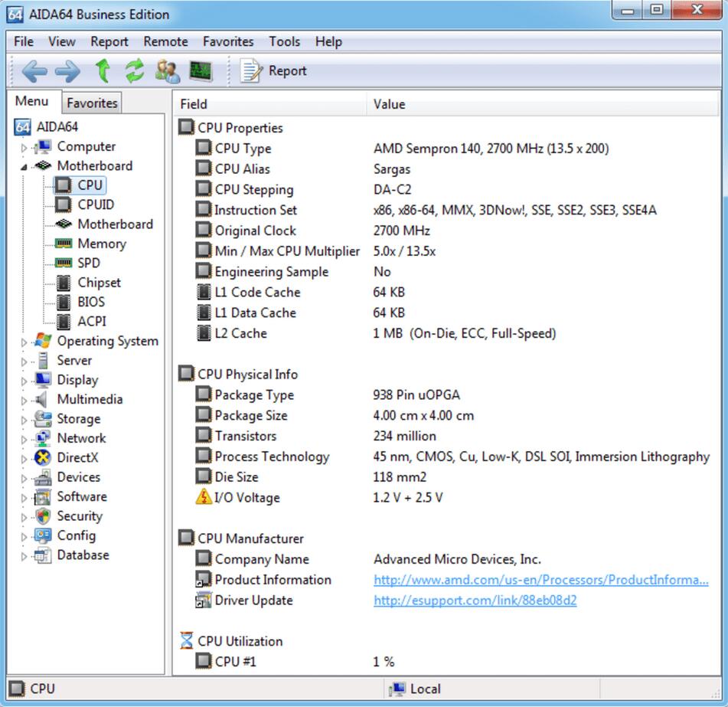Collapse the Motherboard tree node
The height and width of the screenshot is (707, 728).
(x=24, y=167)
